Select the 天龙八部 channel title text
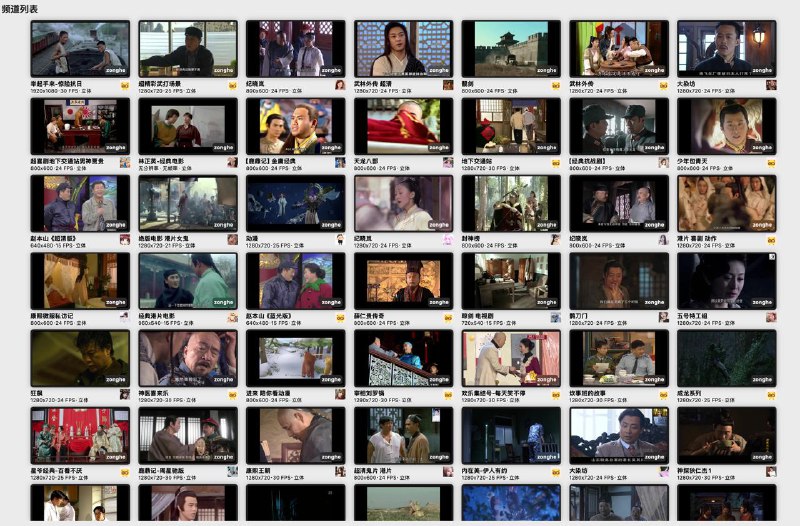Screen dimensions: 800x526 point(366,161)
